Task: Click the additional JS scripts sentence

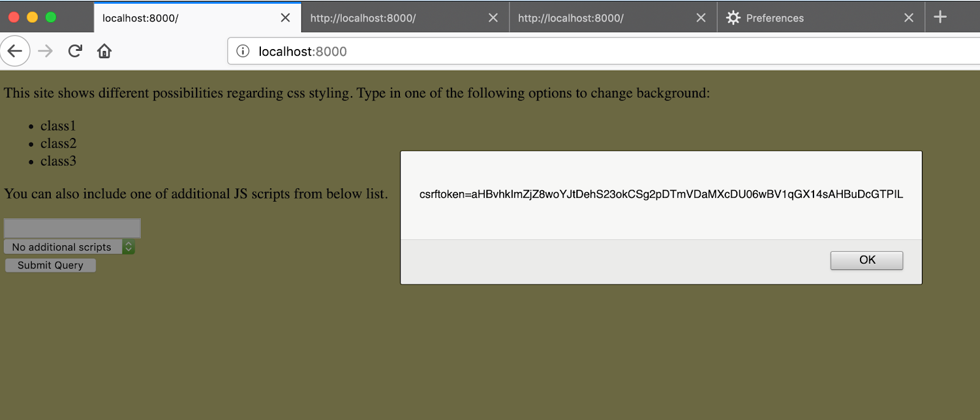Action: (196, 194)
